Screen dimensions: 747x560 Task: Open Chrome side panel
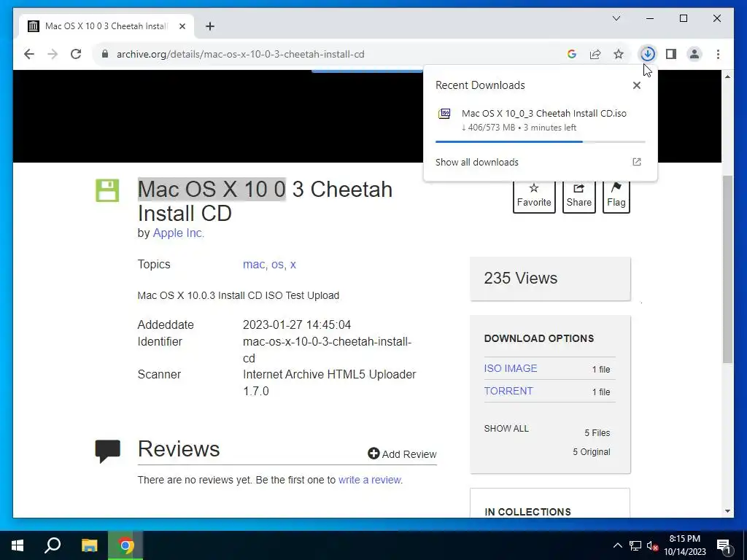click(x=671, y=54)
